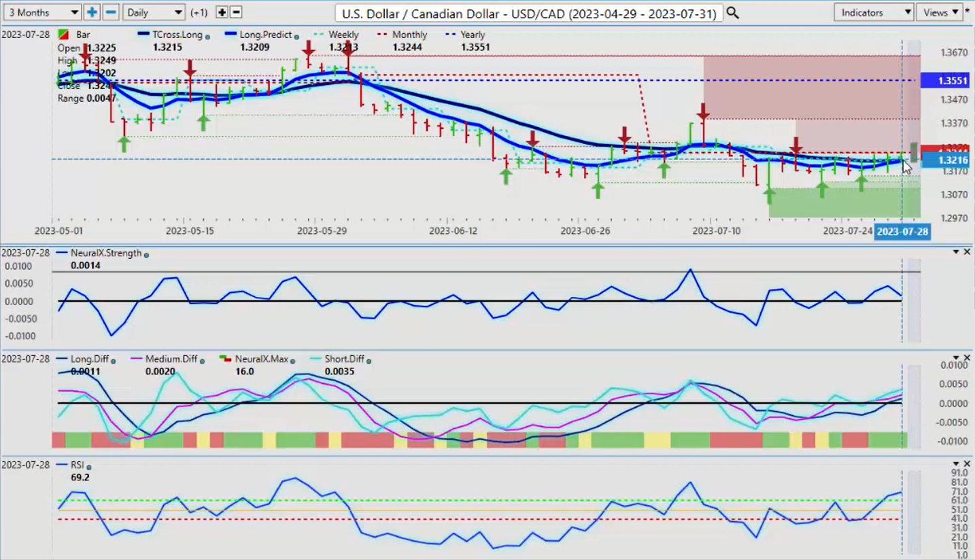Click the RSI value 69.2

click(x=80, y=477)
